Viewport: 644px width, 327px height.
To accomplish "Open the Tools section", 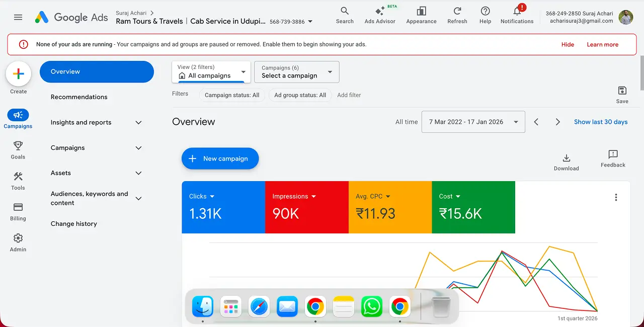I will [x=18, y=181].
